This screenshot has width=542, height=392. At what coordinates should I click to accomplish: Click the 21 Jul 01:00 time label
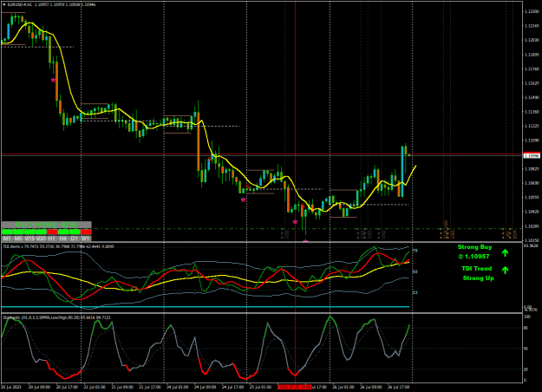95,387
